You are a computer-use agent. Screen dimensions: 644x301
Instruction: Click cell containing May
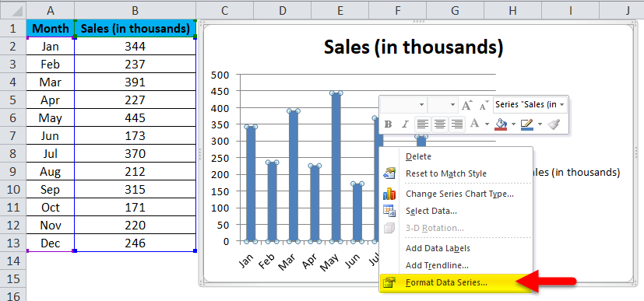[50, 118]
